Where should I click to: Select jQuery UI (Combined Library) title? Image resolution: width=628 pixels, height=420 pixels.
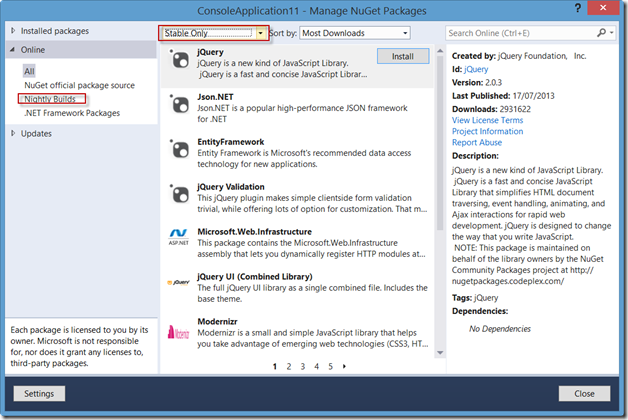(255, 276)
